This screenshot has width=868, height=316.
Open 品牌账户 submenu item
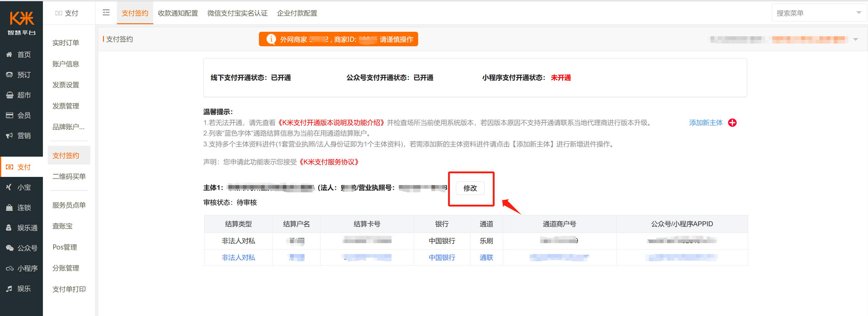(x=68, y=127)
